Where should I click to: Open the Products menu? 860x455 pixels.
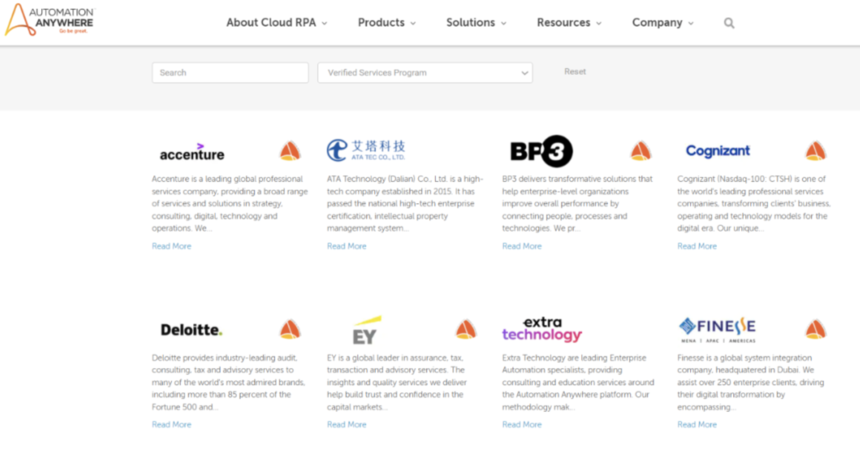387,23
